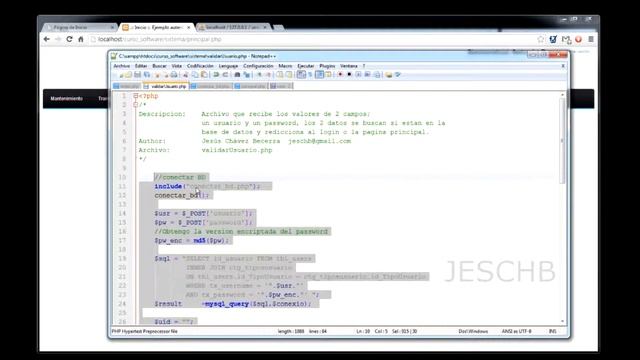Open the ? help menu
The image size is (640, 360).
click(x=364, y=66)
